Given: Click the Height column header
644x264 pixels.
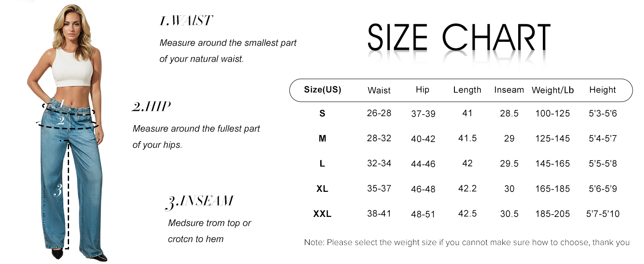Looking at the screenshot, I should pos(602,90).
